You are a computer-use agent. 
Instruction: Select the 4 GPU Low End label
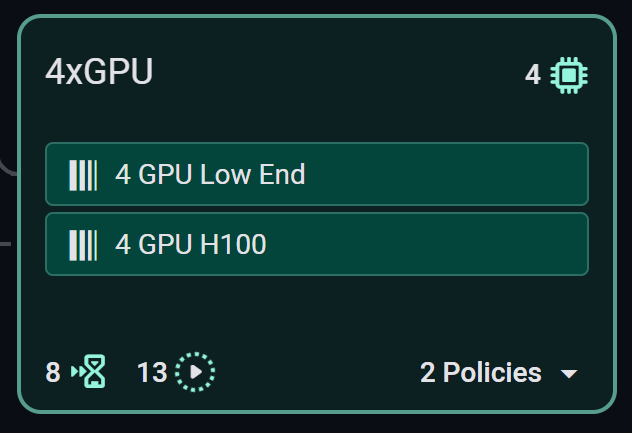coord(210,175)
